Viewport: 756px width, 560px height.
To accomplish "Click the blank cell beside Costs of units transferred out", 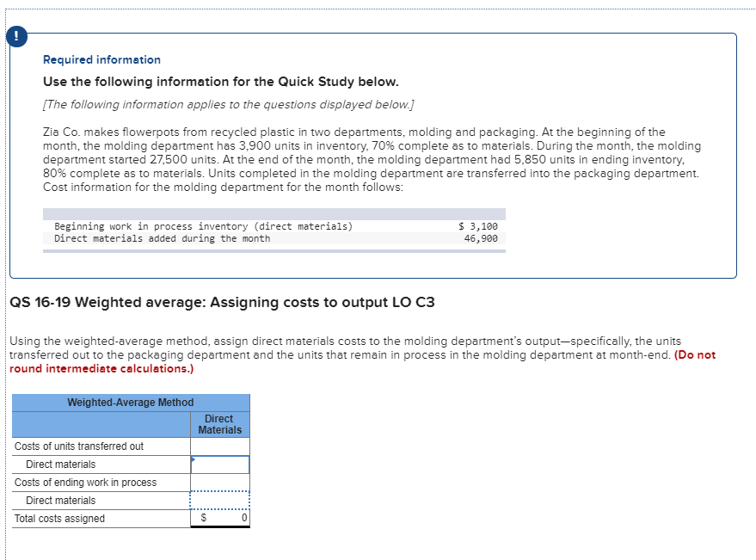I will coord(220,446).
